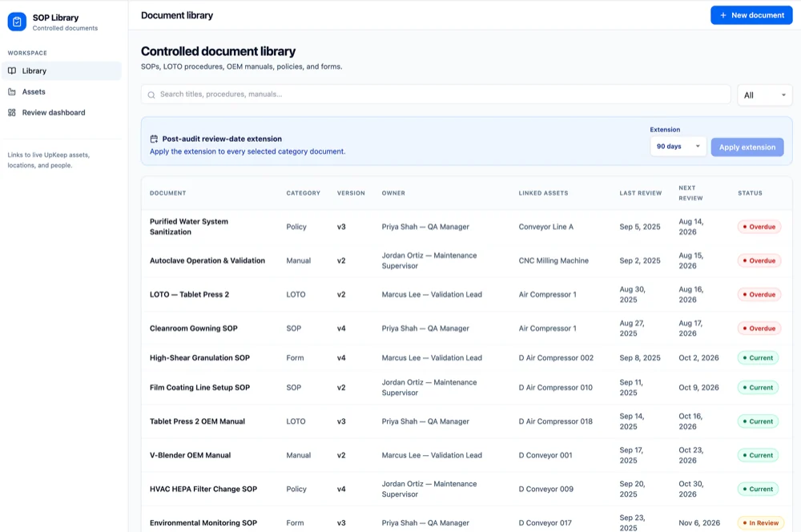Screen dimensions: 801x532
Task: Click owner Marcus Lee in LOTO Tablet Press row
Action: 432,294
